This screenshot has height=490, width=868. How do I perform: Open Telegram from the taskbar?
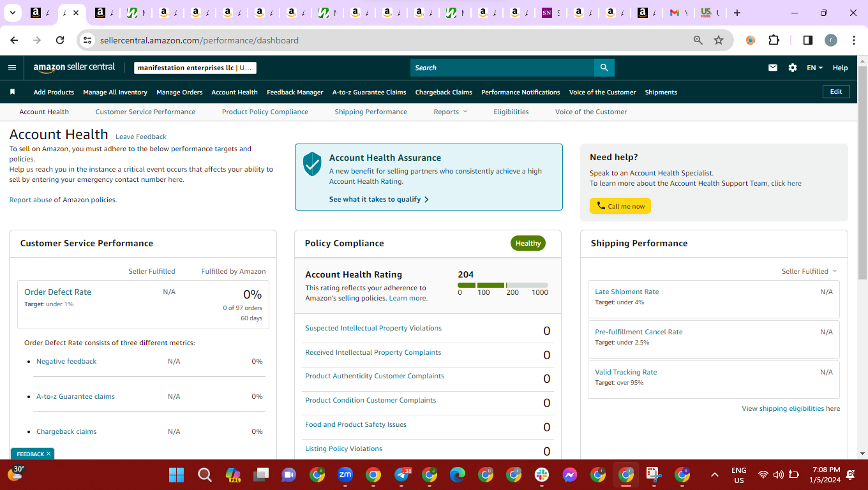point(402,475)
